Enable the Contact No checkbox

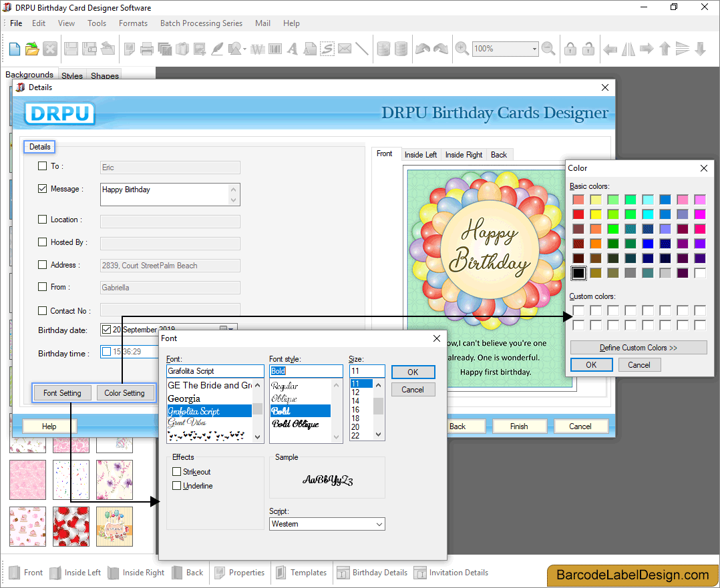pyautogui.click(x=42, y=311)
